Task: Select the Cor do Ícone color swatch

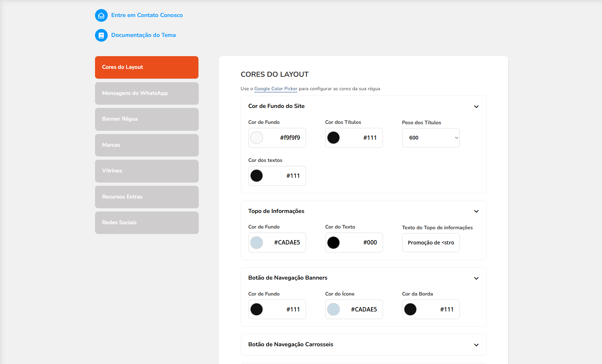Action: tap(334, 310)
